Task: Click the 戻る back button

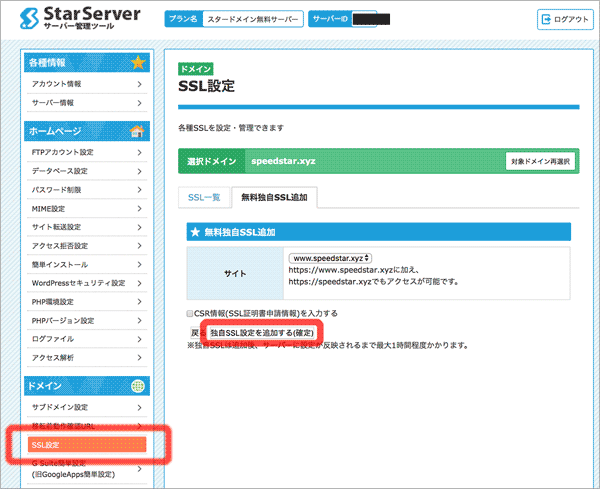Action: pyautogui.click(x=197, y=333)
